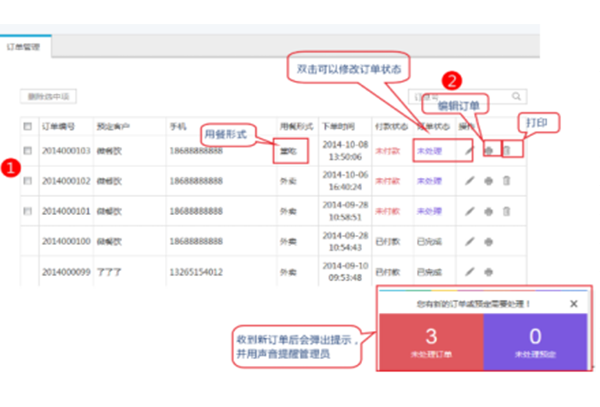
Task: Check the box for order 2014000102
Action: [28, 181]
